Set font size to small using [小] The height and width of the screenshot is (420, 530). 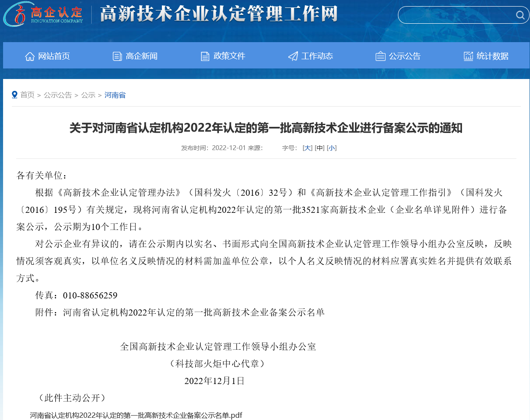pos(332,148)
